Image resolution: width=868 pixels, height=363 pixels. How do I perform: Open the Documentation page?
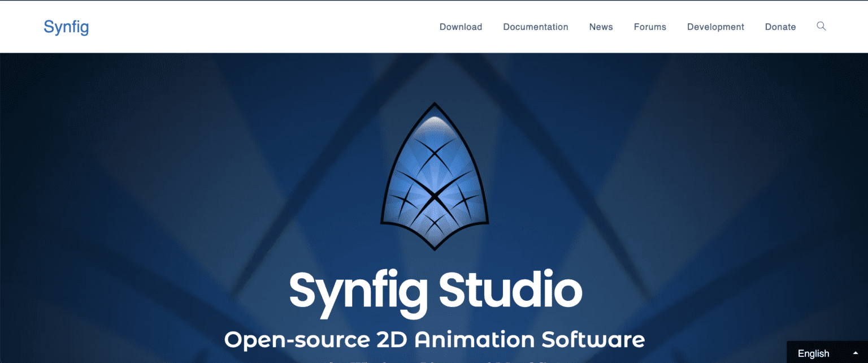point(536,27)
